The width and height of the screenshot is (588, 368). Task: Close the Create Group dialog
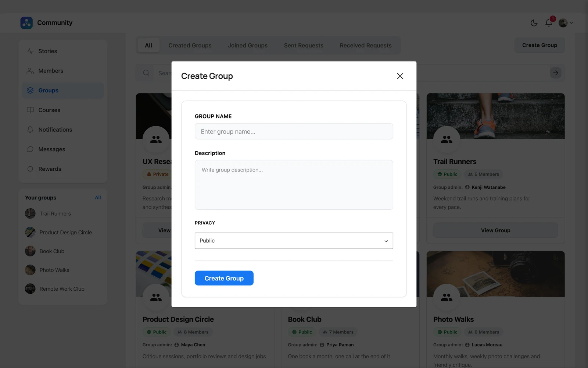[x=400, y=76]
